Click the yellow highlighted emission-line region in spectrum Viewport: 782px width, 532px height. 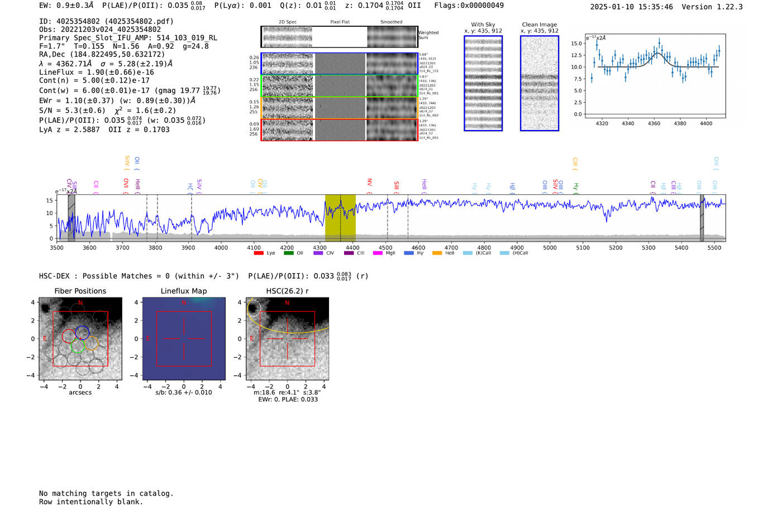coord(340,218)
